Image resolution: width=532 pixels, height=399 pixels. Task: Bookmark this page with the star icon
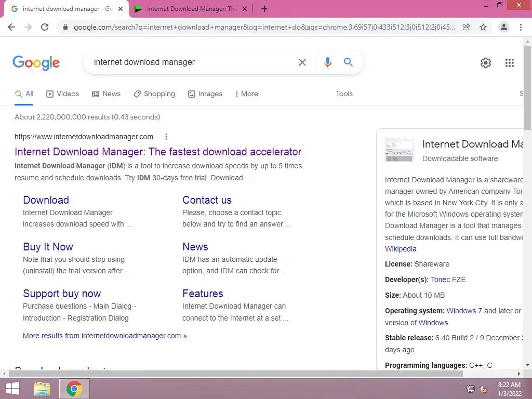pos(483,27)
